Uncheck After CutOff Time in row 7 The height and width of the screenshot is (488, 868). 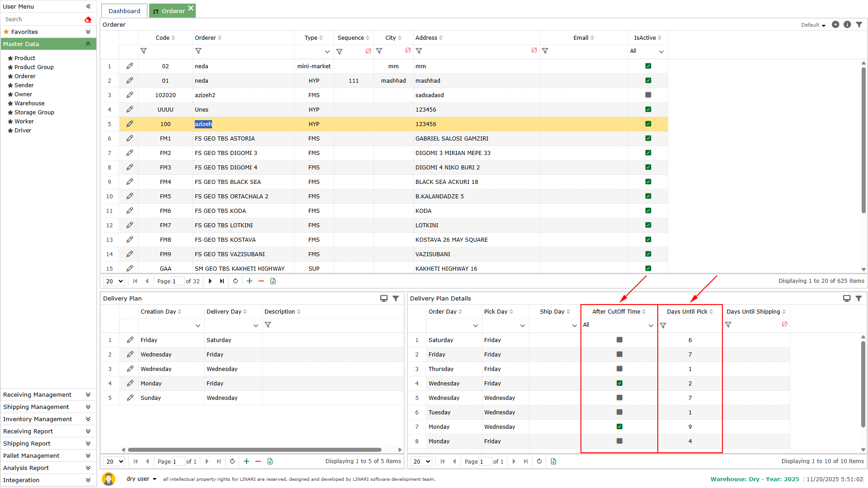click(619, 427)
